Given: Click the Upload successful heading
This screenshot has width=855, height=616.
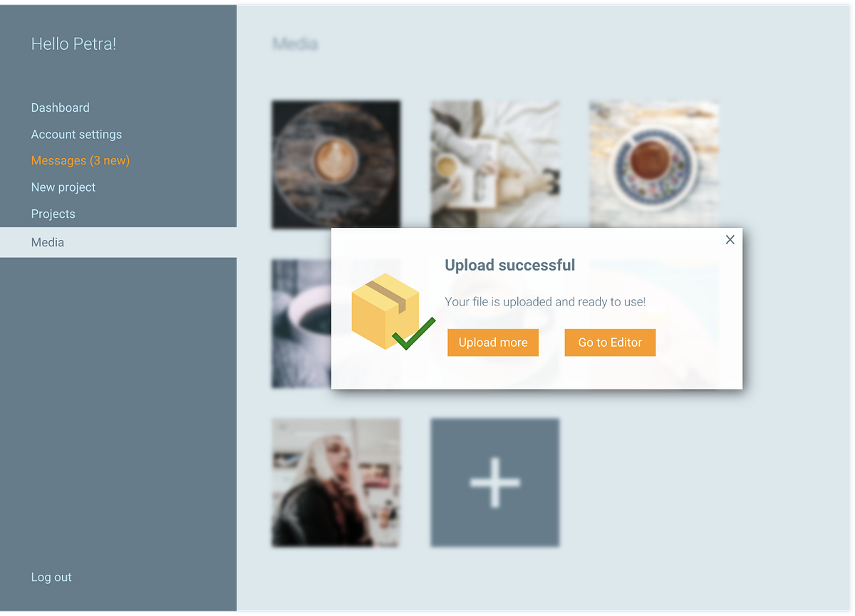Looking at the screenshot, I should pos(510,265).
